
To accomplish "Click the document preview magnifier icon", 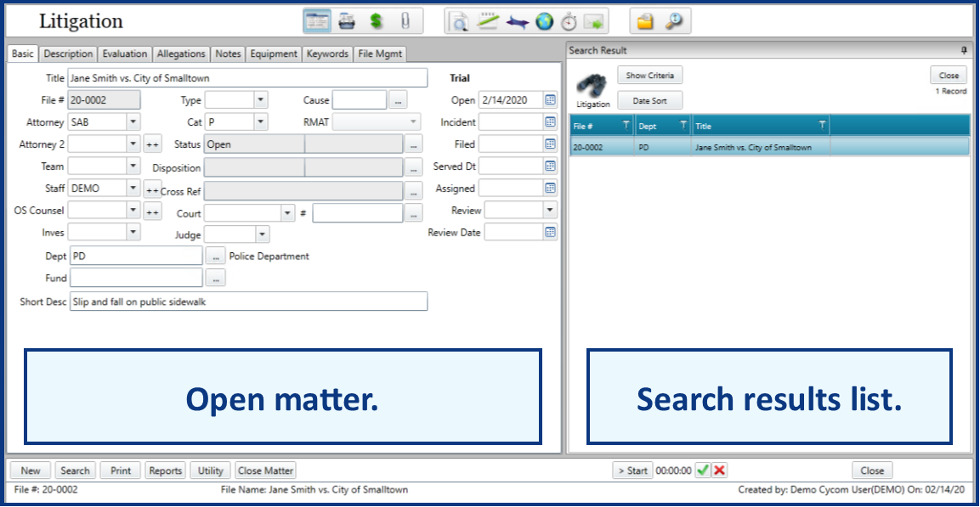I will (459, 22).
